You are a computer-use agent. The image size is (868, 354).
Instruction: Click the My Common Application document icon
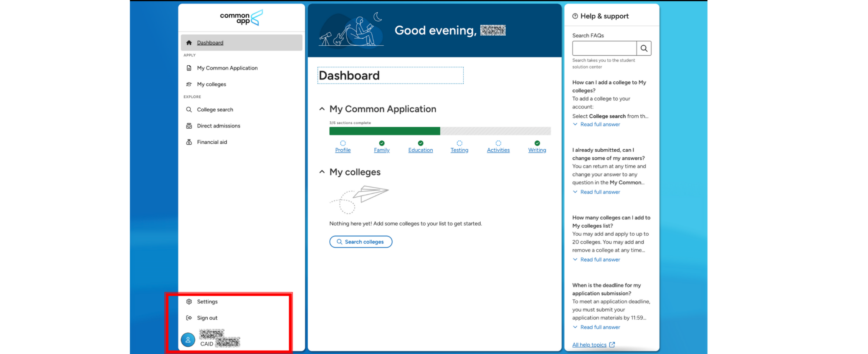189,68
